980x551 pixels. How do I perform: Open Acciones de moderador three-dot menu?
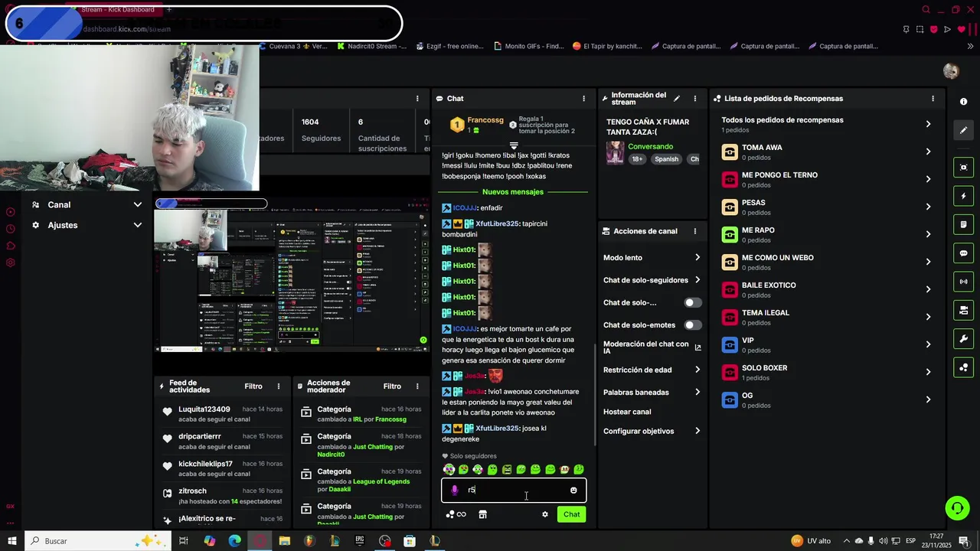coord(416,386)
